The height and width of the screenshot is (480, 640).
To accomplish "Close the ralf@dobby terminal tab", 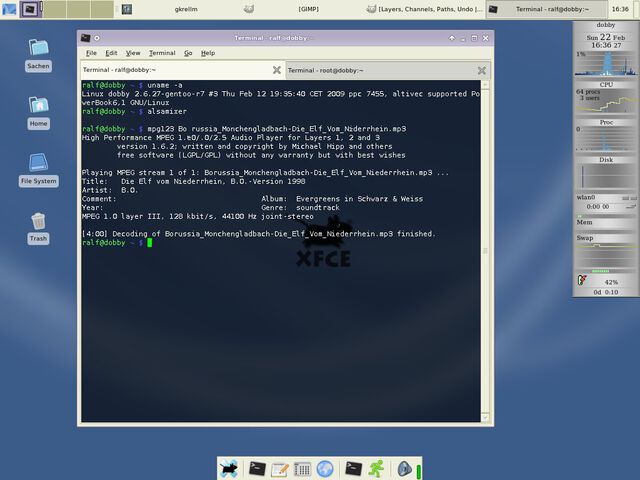I will click(x=277, y=70).
